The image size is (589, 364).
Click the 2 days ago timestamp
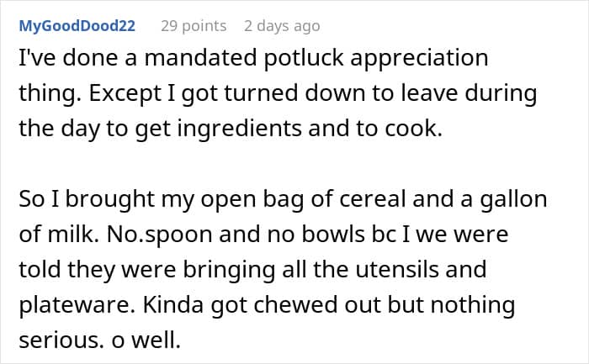click(x=282, y=26)
